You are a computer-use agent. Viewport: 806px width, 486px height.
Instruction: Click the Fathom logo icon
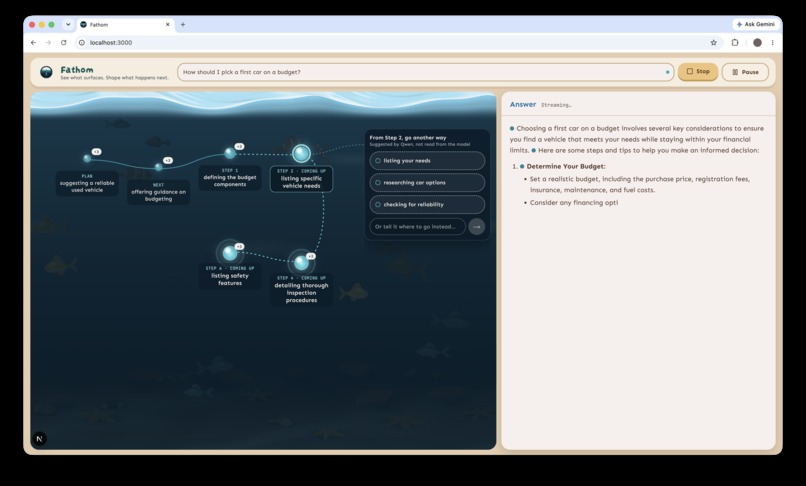point(46,72)
